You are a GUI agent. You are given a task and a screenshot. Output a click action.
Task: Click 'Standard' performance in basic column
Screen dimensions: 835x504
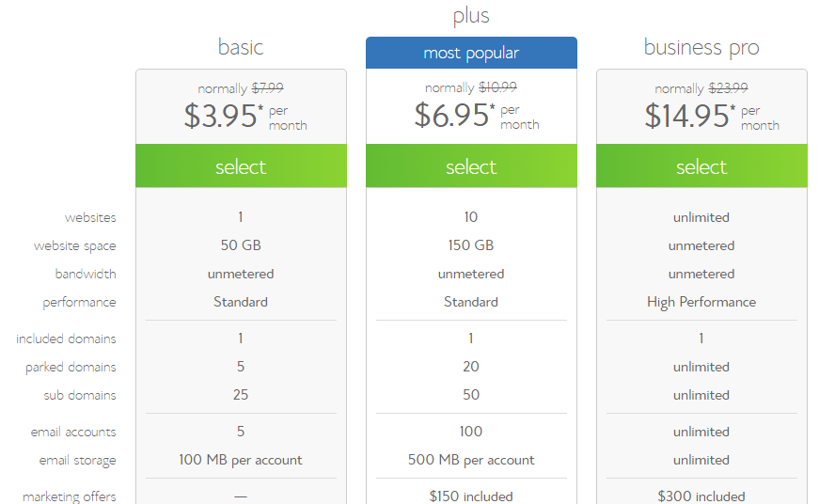[x=241, y=302]
